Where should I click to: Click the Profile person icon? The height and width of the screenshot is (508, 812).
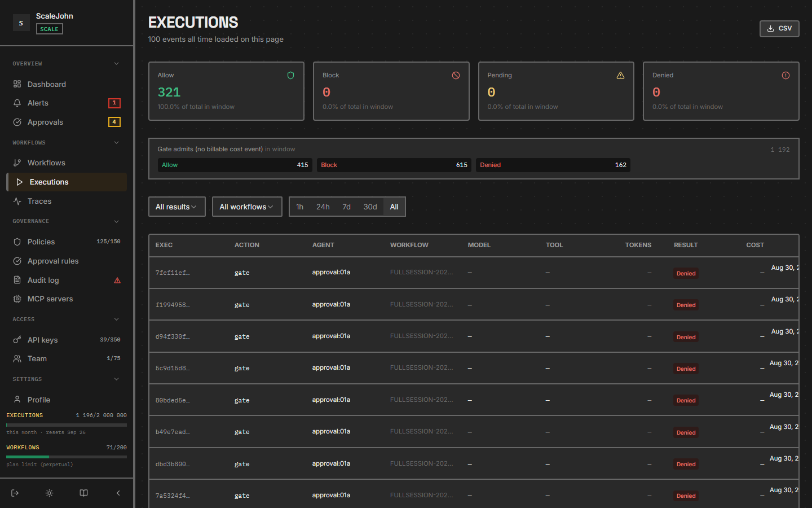17,400
